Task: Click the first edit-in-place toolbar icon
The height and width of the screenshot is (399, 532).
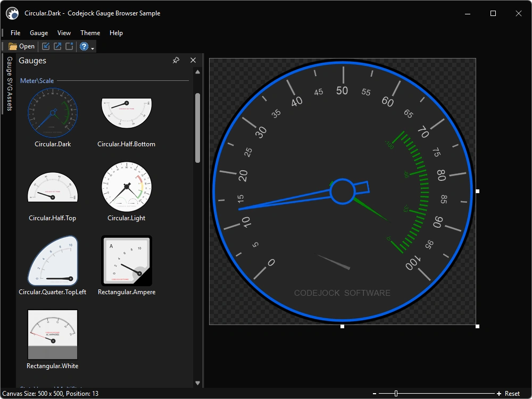Action: pyautogui.click(x=45, y=46)
